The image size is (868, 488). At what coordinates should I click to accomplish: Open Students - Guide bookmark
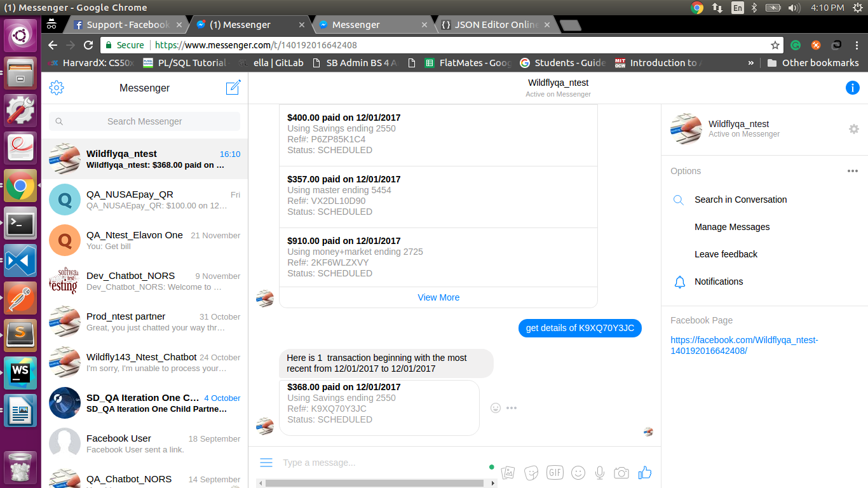(563, 63)
